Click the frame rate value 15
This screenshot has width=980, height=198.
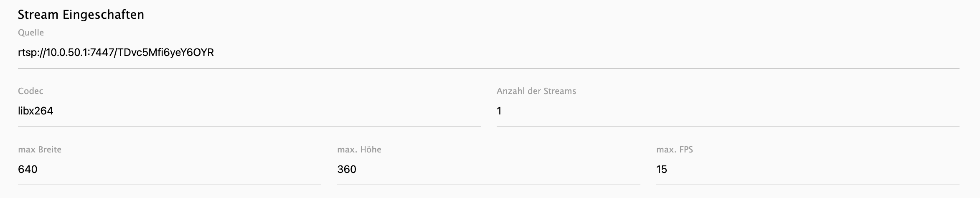click(662, 170)
